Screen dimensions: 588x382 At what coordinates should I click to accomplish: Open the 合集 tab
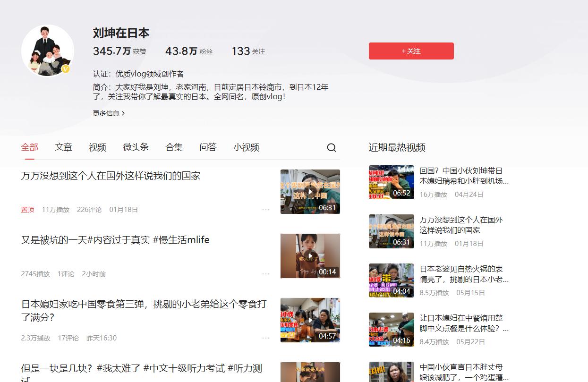pos(174,147)
